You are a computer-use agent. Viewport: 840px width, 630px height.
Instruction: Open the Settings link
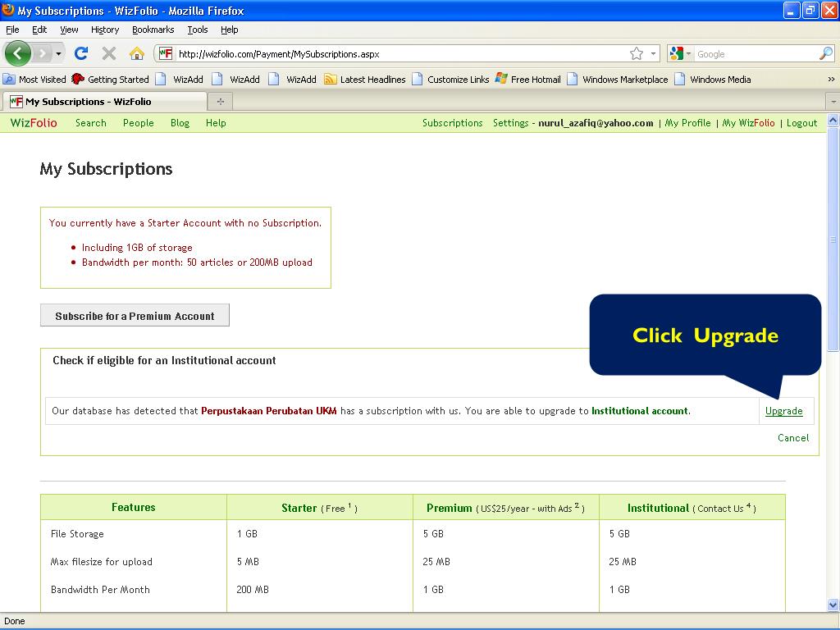[x=510, y=123]
